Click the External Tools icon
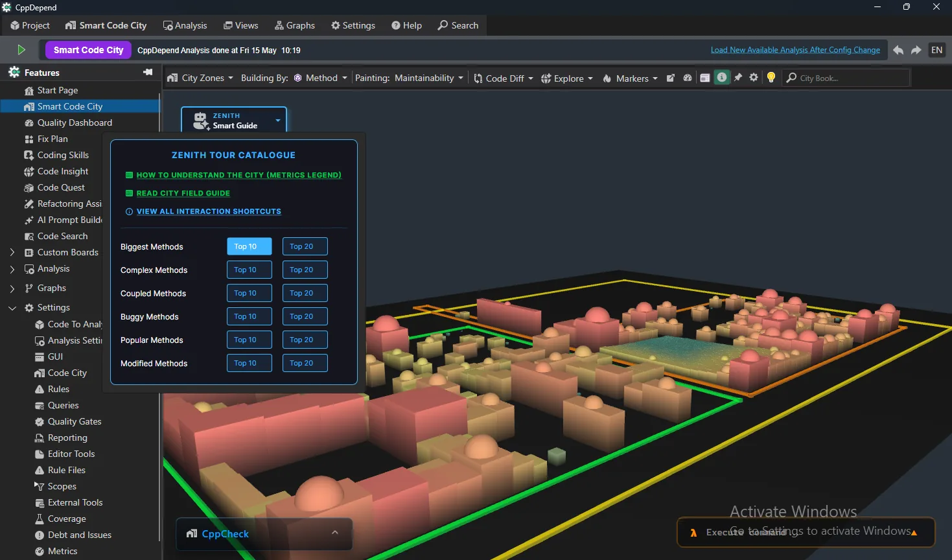The height and width of the screenshot is (560, 952). (x=40, y=502)
